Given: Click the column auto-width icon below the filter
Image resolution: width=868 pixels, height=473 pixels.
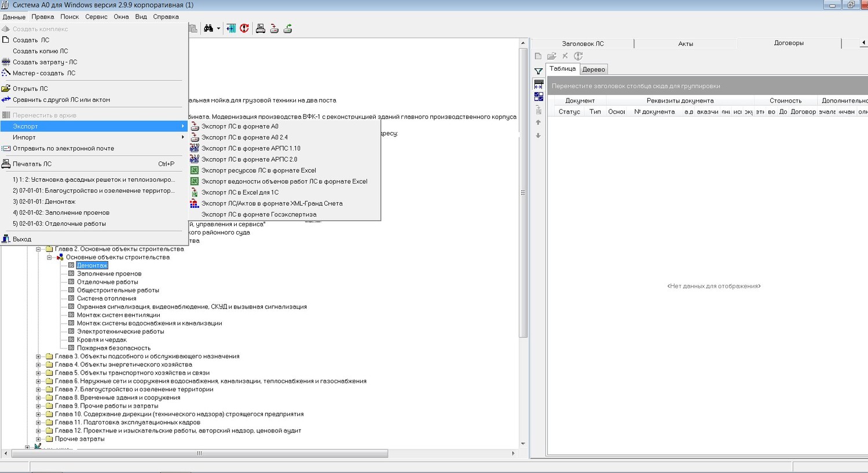Looking at the screenshot, I should click(539, 85).
